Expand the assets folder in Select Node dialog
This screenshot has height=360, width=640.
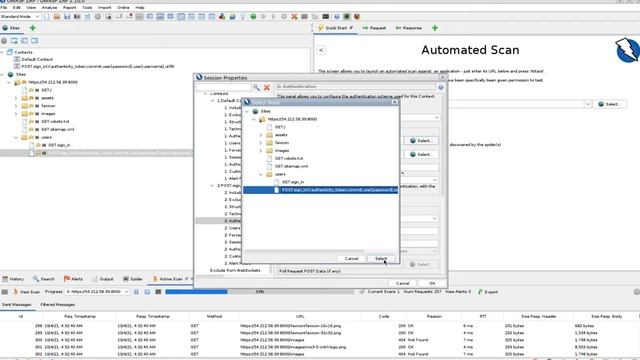pos(261,135)
